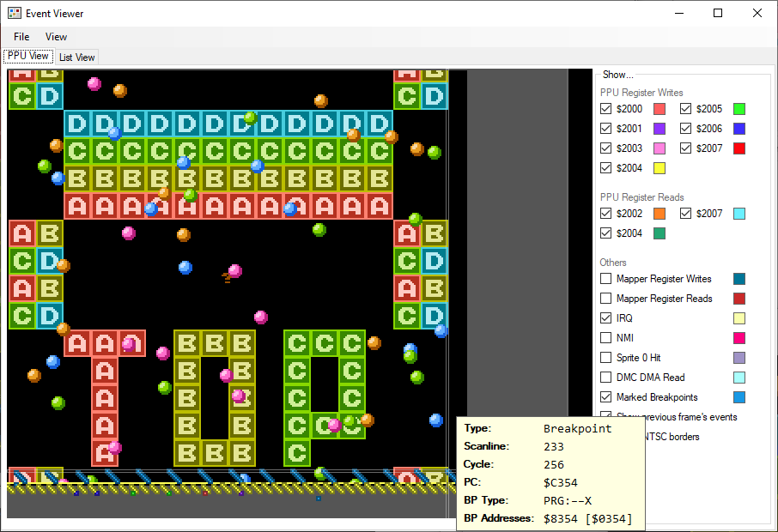Image resolution: width=778 pixels, height=532 pixels.
Task: Open the yellow $2004 write color swatch
Action: (659, 168)
